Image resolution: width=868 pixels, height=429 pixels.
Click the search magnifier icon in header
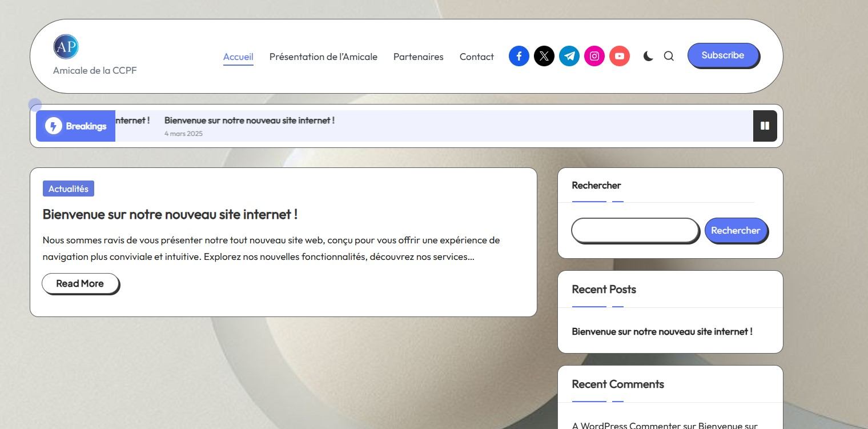pos(669,56)
